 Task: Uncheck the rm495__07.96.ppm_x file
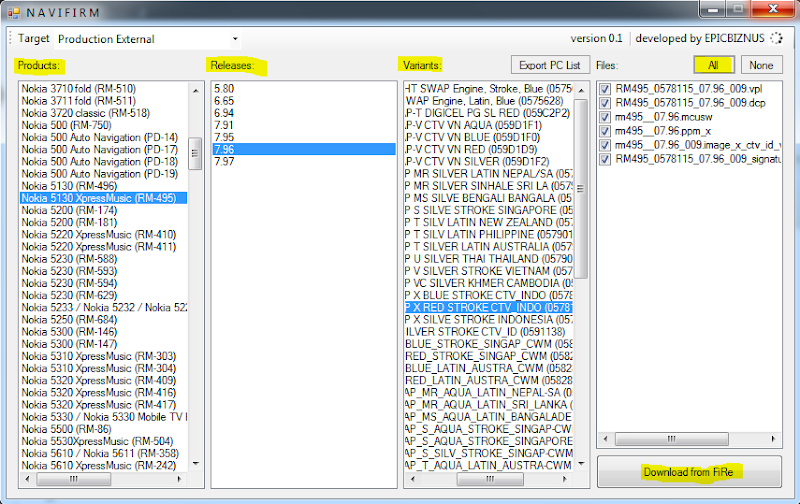coord(605,131)
